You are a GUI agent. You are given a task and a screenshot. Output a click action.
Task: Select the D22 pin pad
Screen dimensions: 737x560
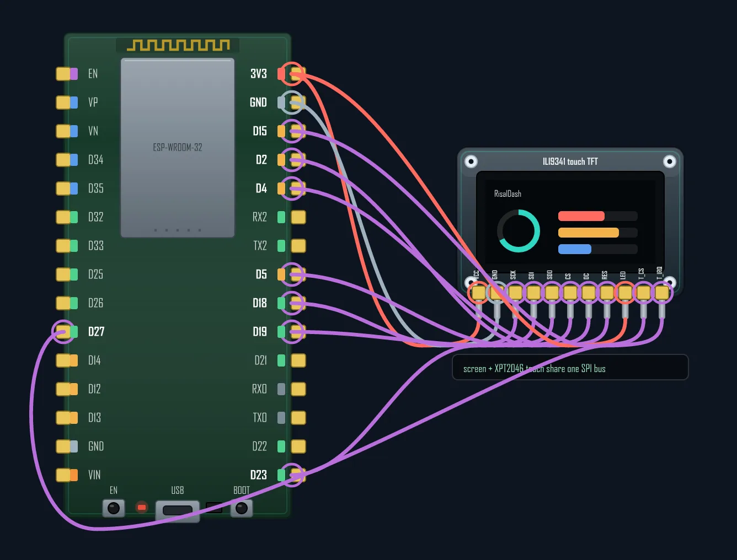tap(298, 446)
